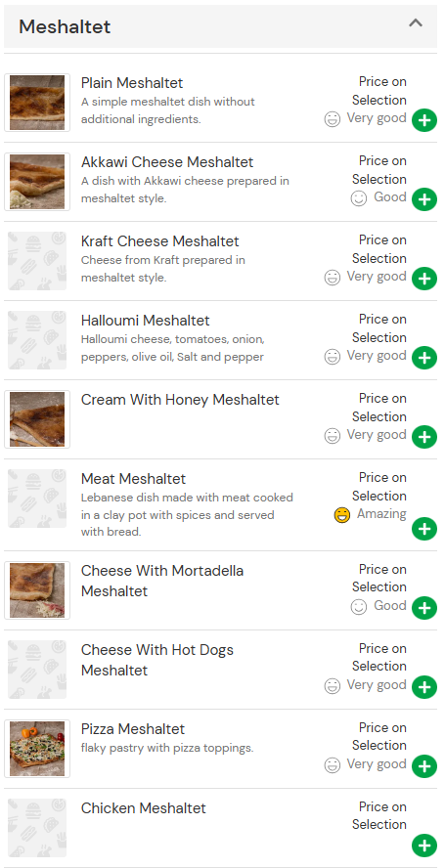Viewport: 445px width, 868px height.
Task: Select the Meat Meshaltet item title
Action: tap(134, 479)
